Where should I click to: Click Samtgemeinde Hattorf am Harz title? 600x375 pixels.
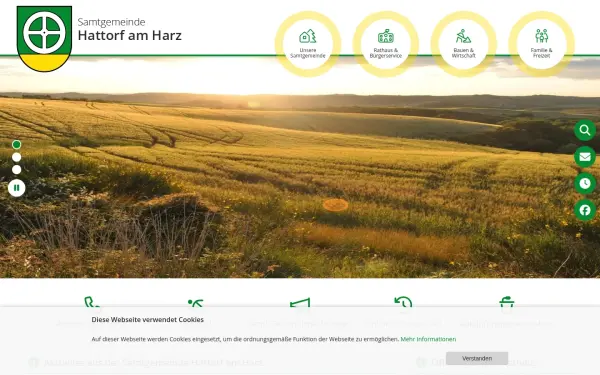129,29
